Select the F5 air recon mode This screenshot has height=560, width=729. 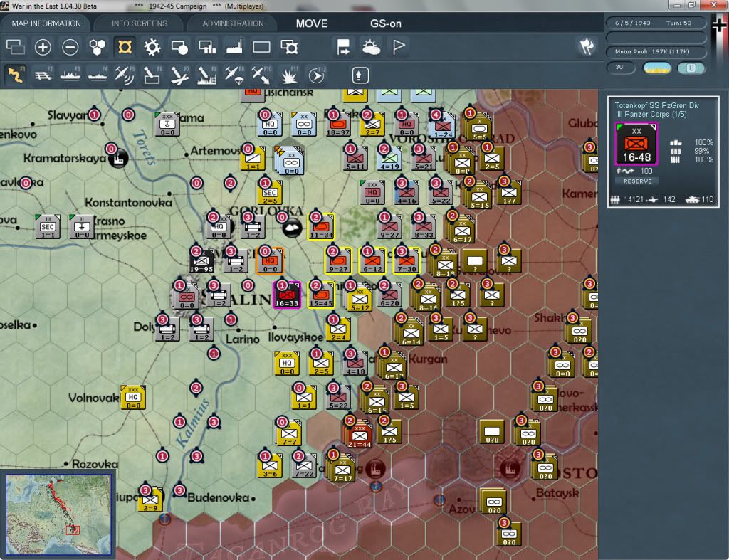point(125,75)
